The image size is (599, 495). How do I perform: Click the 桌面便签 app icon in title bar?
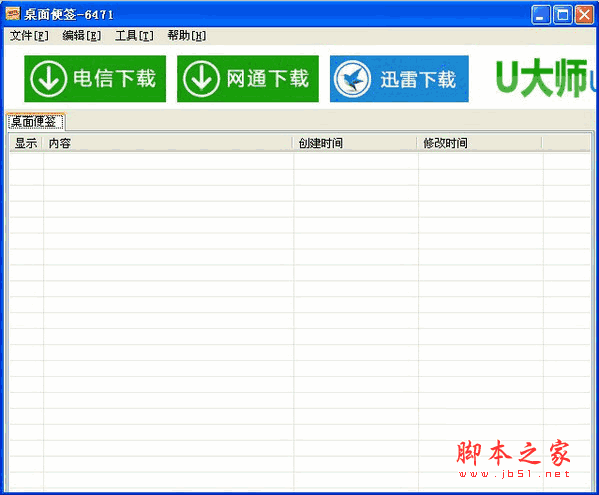pyautogui.click(x=13, y=14)
